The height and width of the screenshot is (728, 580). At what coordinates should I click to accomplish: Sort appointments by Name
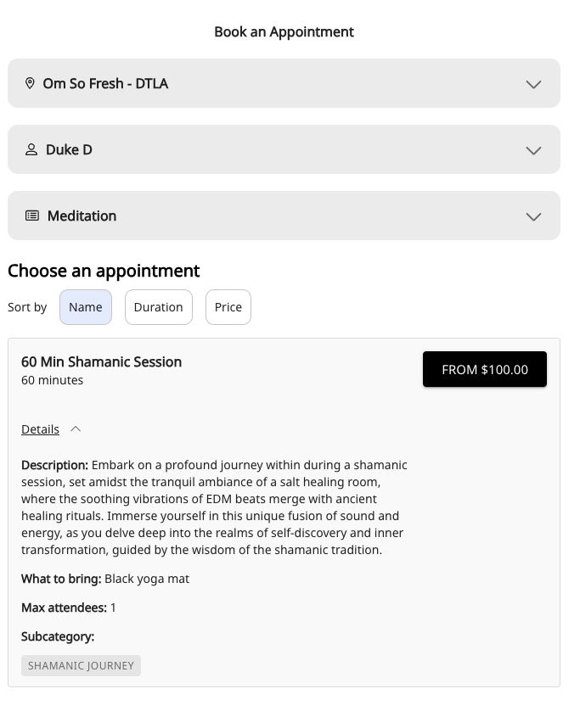click(86, 307)
